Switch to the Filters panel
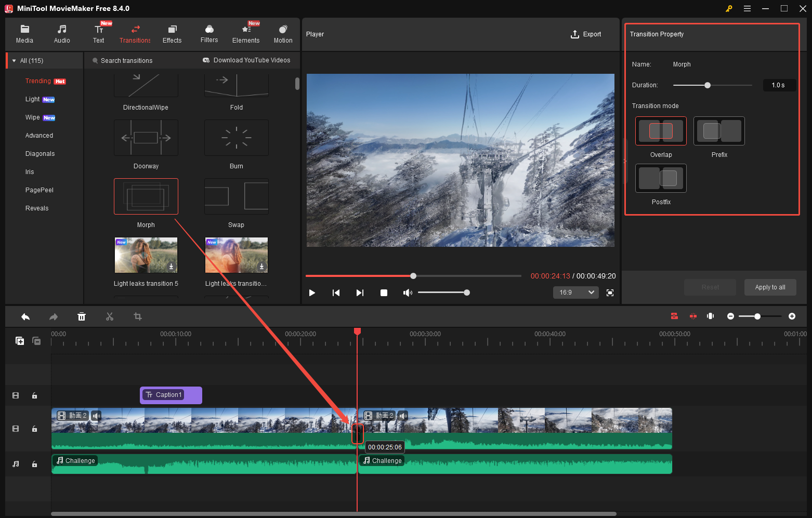Viewport: 812px width, 518px height. pos(209,33)
